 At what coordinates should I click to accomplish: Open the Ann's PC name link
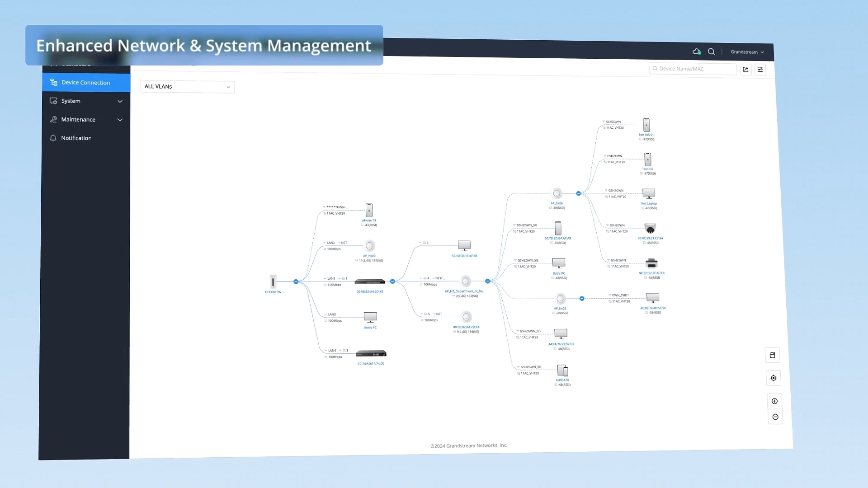[x=370, y=328]
